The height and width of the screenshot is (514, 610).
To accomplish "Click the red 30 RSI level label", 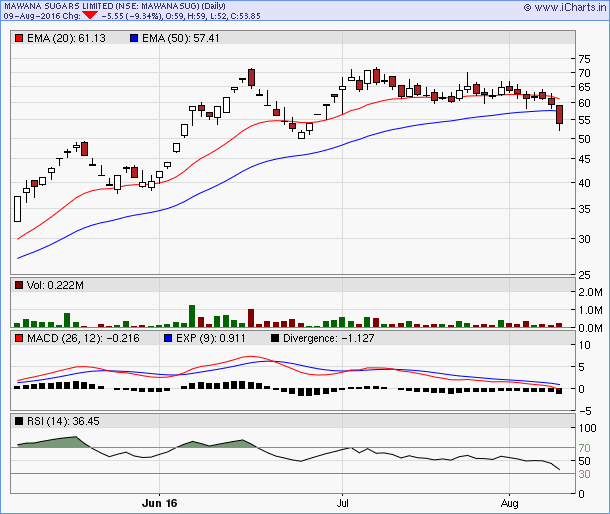I will (584, 474).
